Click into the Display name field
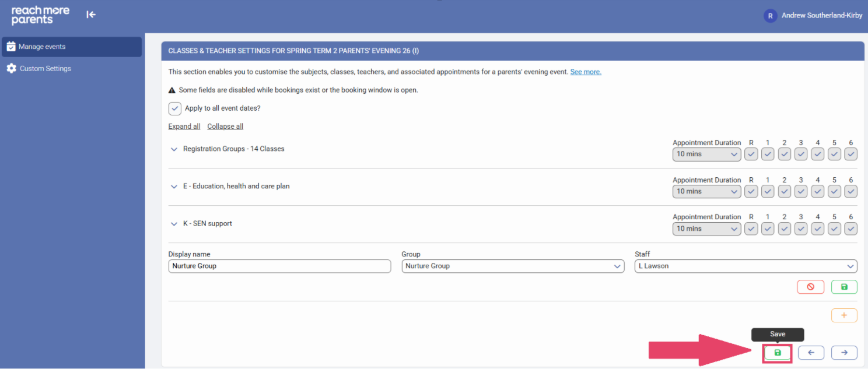The height and width of the screenshot is (369, 868). coord(279,266)
